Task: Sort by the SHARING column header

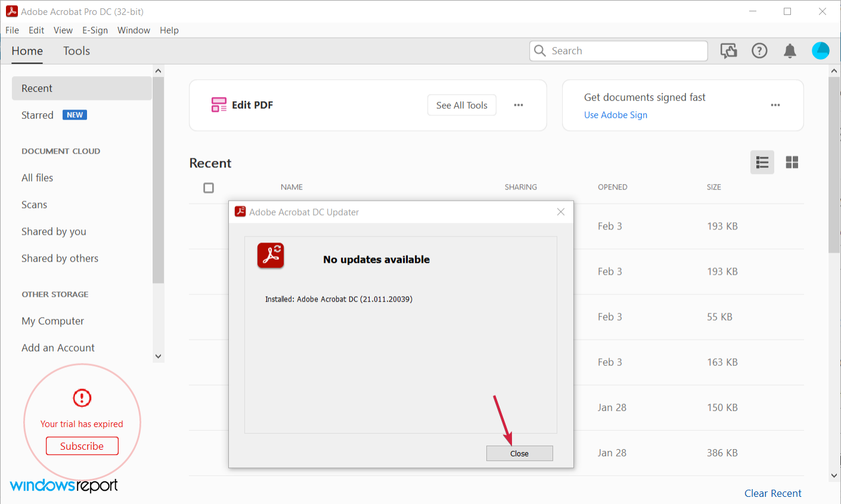Action: (521, 187)
